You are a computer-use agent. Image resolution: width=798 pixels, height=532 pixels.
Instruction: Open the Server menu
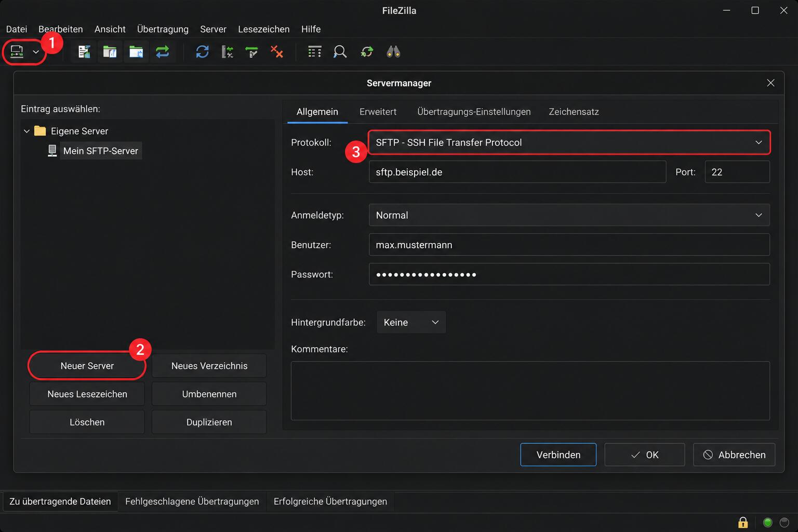(x=213, y=29)
